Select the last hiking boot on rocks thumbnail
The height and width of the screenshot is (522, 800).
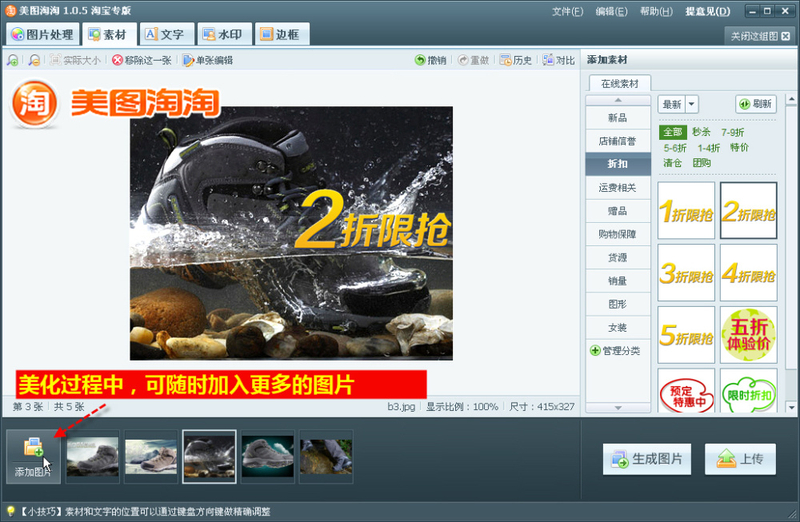click(326, 456)
